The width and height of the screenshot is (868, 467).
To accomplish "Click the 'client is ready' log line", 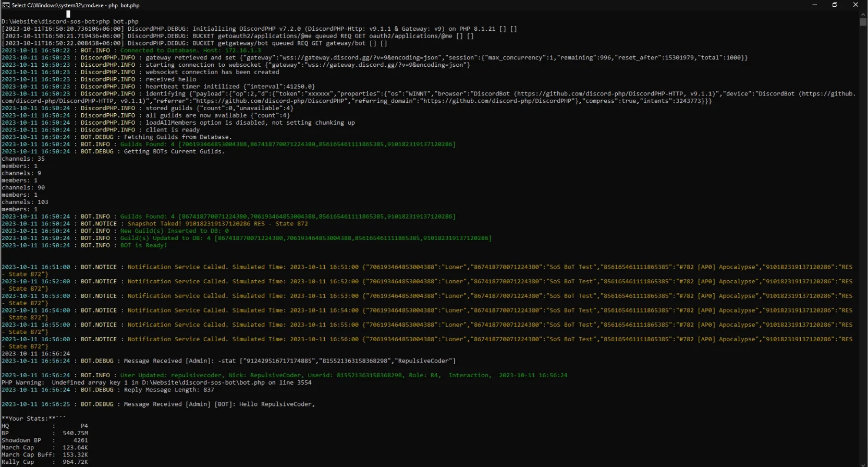I will coord(173,130).
